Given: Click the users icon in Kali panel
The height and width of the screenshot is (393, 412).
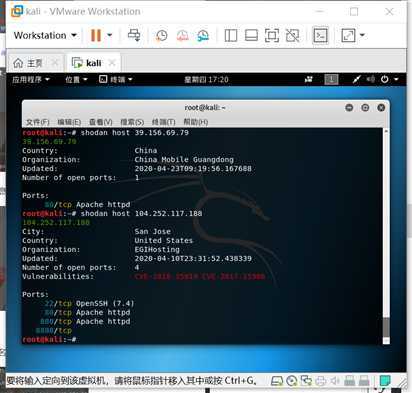Looking at the screenshot, I should 309,79.
